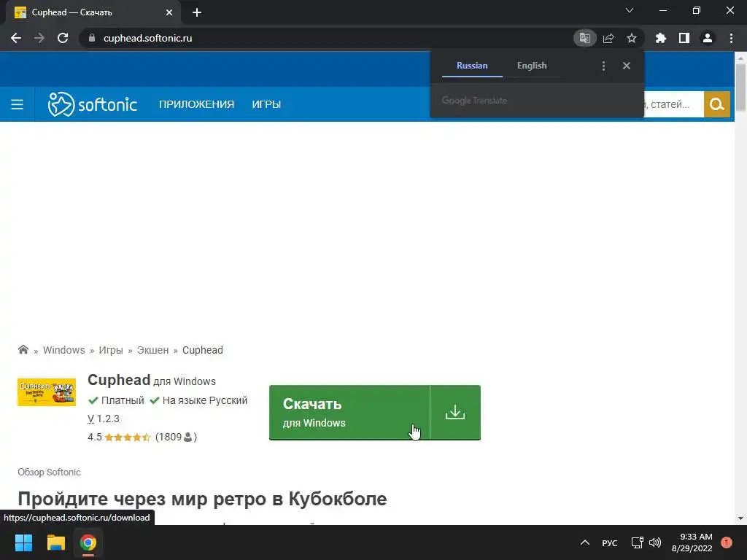Open the notification badge in taskbar
747x560 pixels.
point(727,542)
